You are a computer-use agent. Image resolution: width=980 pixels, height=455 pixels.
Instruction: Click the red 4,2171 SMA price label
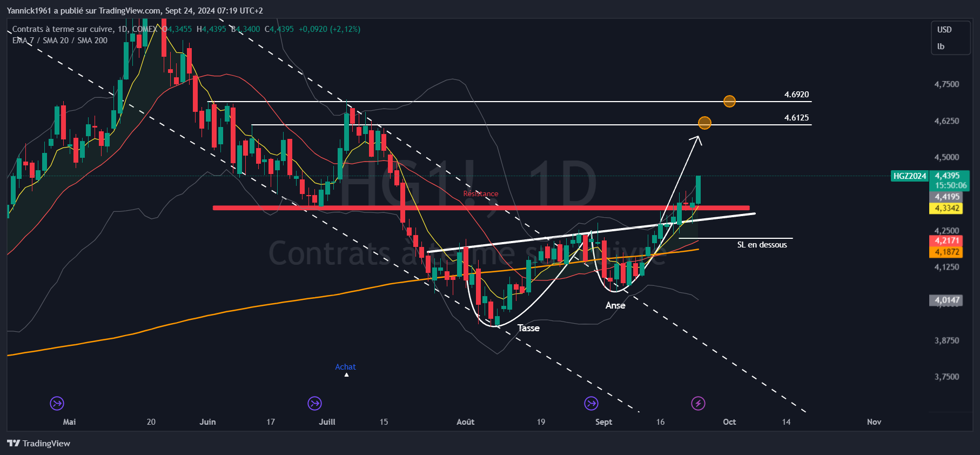[x=947, y=241]
